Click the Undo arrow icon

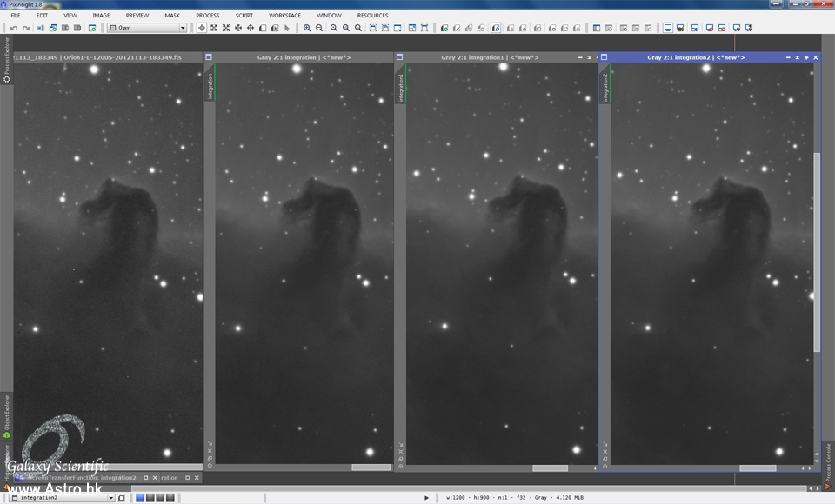coord(14,28)
